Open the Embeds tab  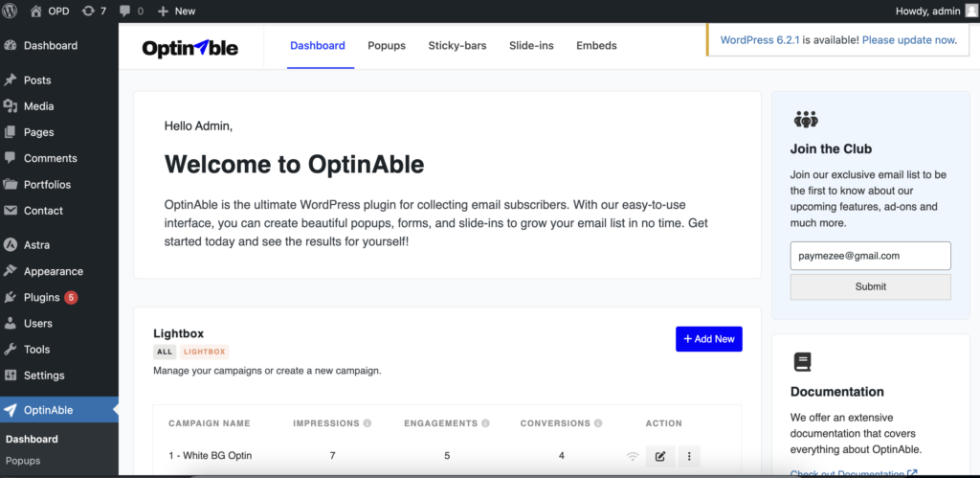coord(596,46)
